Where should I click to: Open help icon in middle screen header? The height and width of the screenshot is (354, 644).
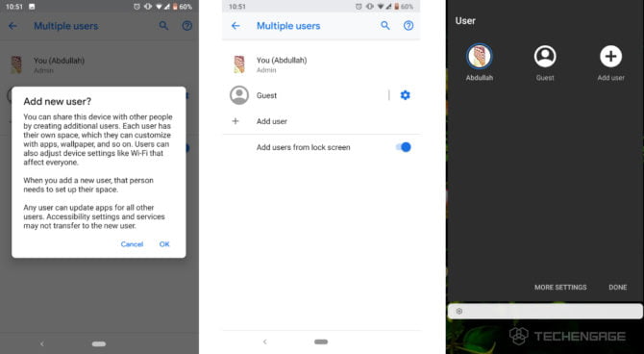(x=409, y=26)
